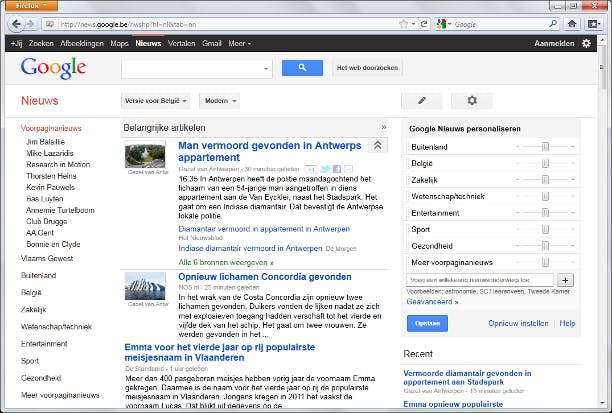Open the Help link in personalize panel
Image resolution: width=612 pixels, height=413 pixels.
click(567, 323)
